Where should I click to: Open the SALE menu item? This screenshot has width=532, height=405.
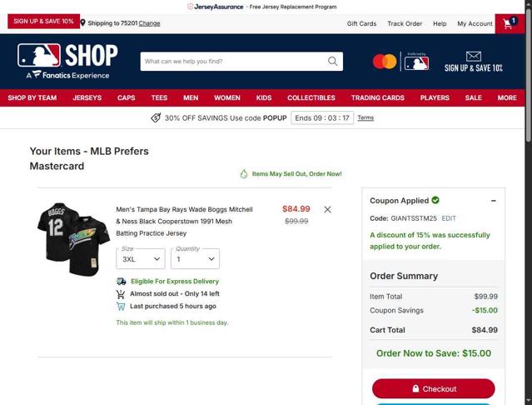(473, 97)
